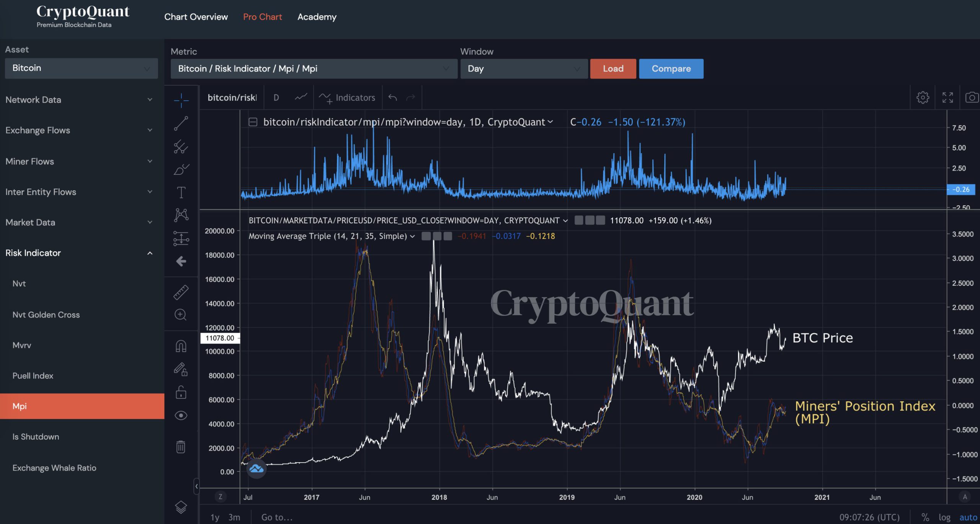Select the long position prediction tool
980x524 pixels.
click(x=181, y=238)
